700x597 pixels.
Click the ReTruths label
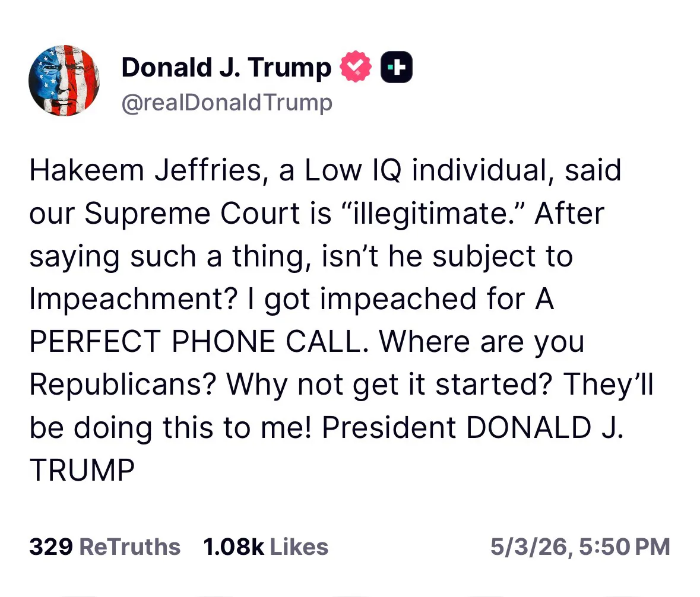click(x=130, y=547)
